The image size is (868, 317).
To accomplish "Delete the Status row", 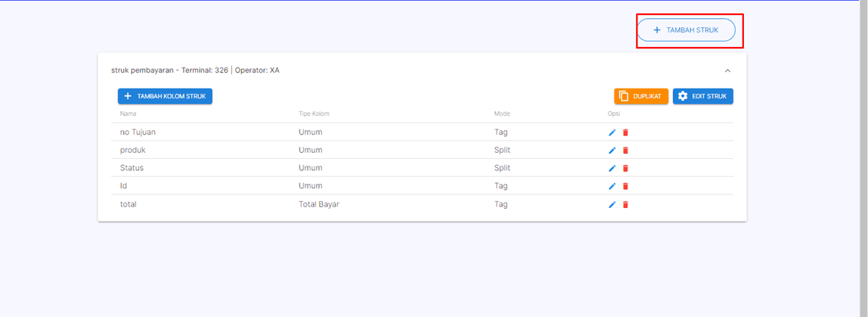I will coord(625,168).
